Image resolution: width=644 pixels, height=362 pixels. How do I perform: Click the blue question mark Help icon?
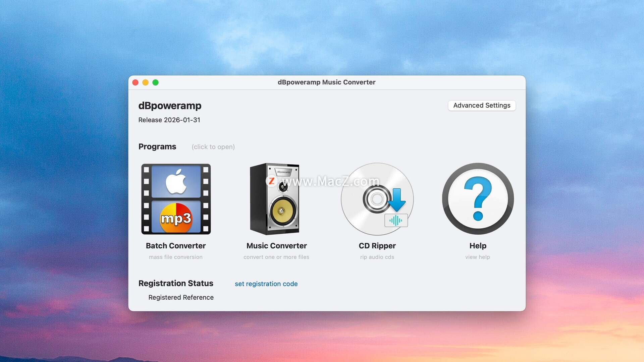click(x=478, y=199)
